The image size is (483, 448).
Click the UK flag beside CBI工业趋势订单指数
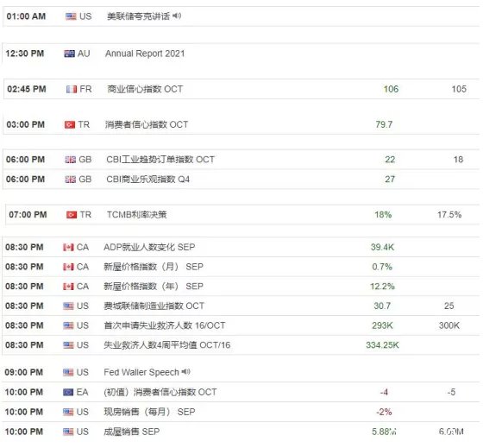point(70,160)
